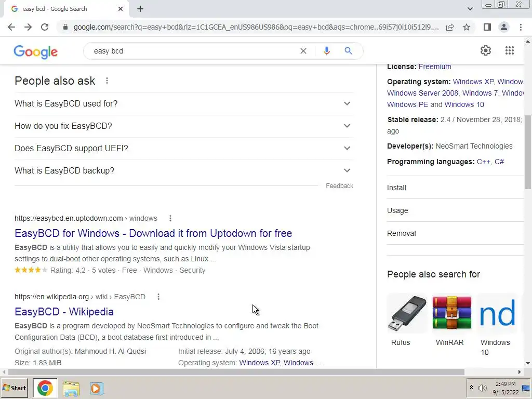Screen dimensions: 532x399
Task: Clear the search box text
Action: [x=303, y=51]
